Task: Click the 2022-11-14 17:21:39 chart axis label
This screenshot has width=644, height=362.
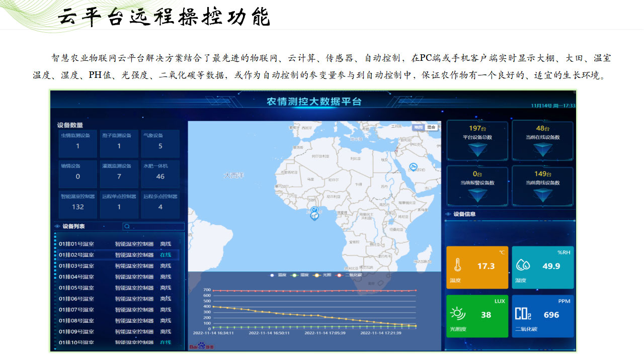Action: pyautogui.click(x=381, y=333)
